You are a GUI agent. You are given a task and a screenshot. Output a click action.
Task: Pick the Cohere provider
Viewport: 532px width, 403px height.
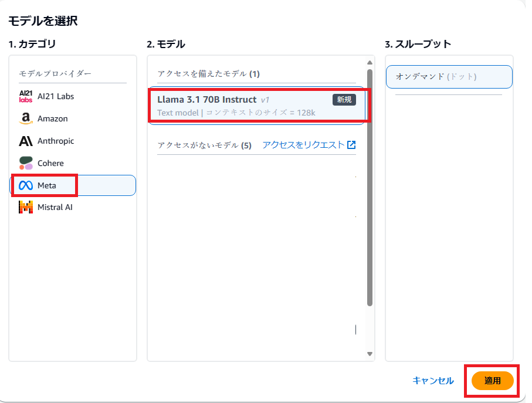[73, 163]
